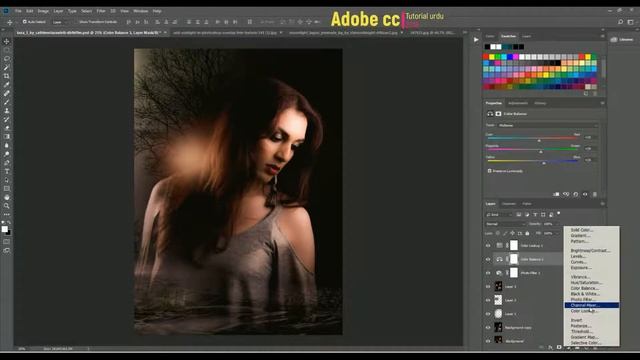Select the Magic Wand tool
Screen dimensions: 640x360
point(7,67)
